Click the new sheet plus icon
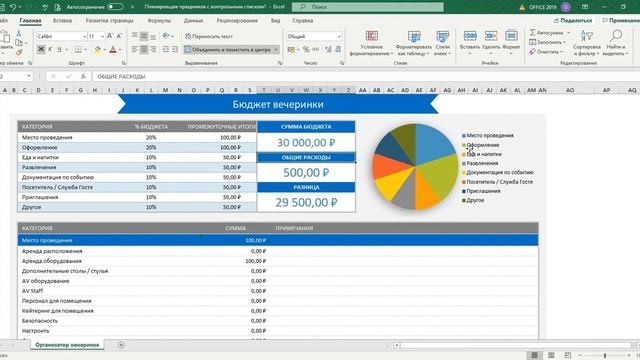Screen dimensions: 640x360 click(121, 345)
